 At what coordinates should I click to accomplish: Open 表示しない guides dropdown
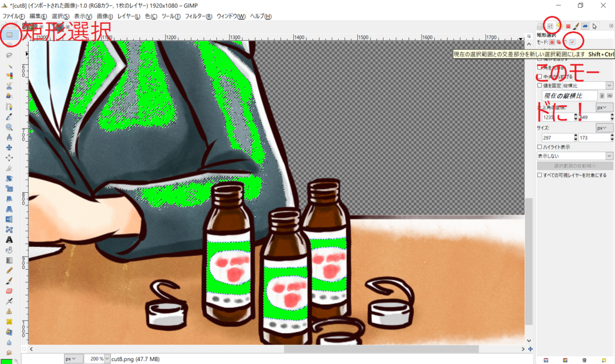(575, 156)
